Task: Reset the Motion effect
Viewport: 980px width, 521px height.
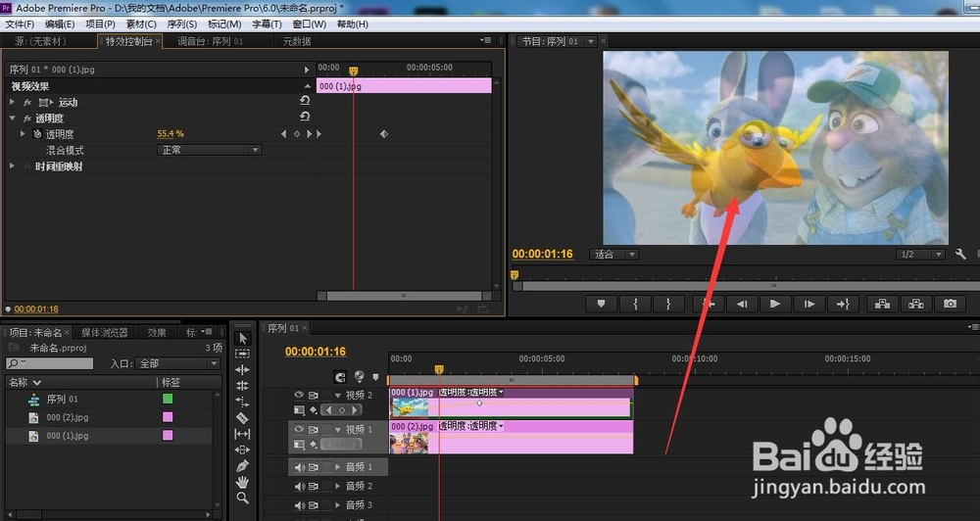Action: pos(305,101)
